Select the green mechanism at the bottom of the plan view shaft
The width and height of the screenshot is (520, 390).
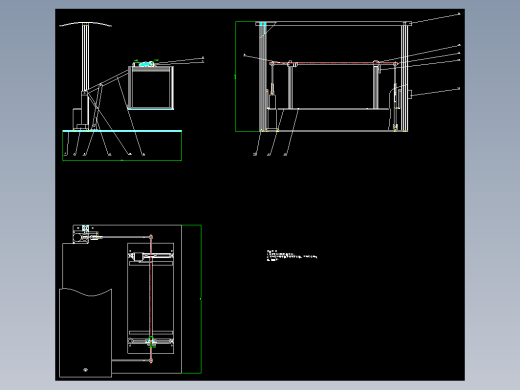pos(151,342)
